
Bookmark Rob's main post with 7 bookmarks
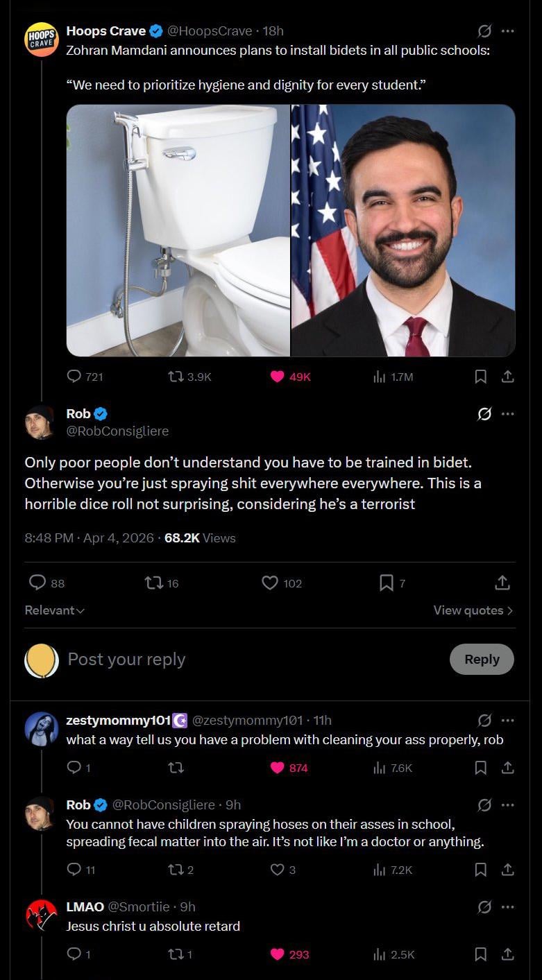pyautogui.click(x=387, y=583)
